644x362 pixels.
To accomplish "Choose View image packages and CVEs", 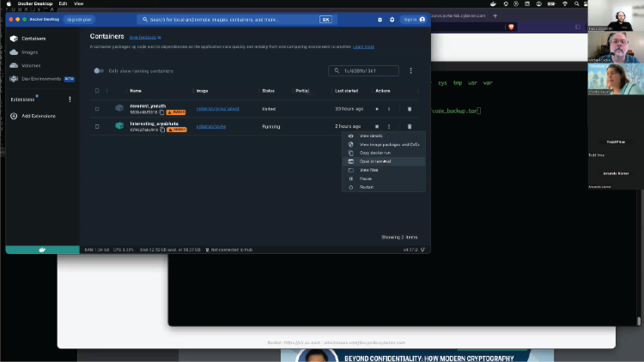I will coord(384,144).
